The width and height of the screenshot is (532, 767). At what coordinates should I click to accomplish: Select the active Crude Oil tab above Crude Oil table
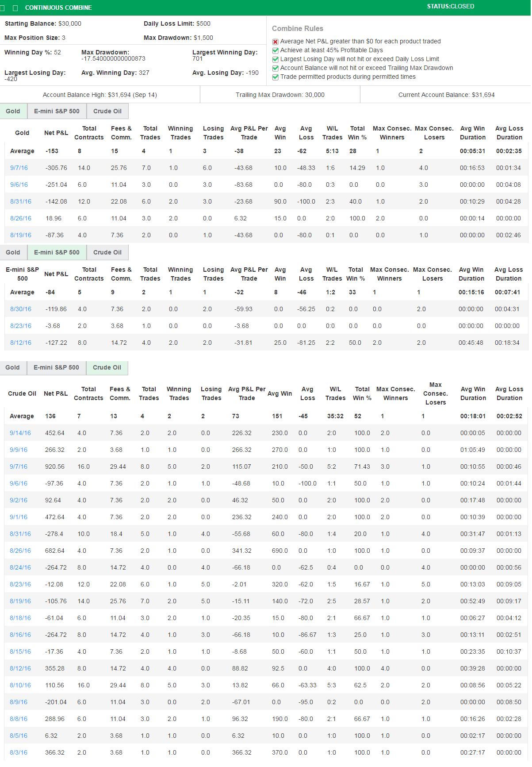107,367
